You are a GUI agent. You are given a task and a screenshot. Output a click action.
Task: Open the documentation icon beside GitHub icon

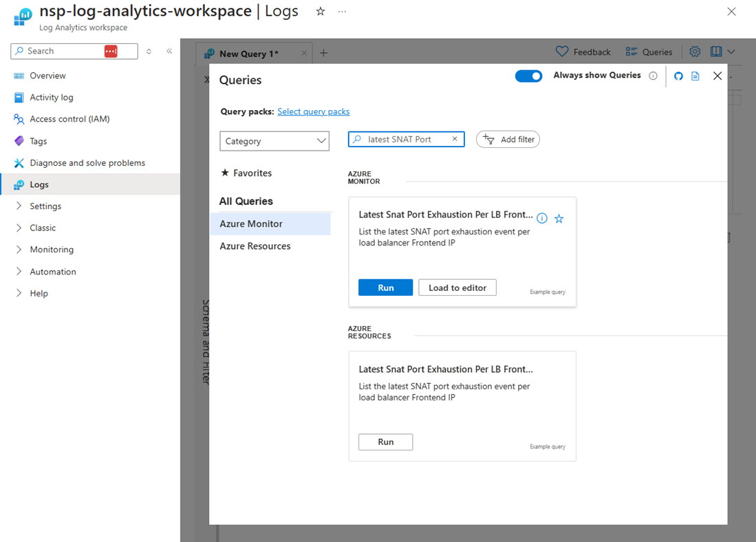pyautogui.click(x=697, y=76)
